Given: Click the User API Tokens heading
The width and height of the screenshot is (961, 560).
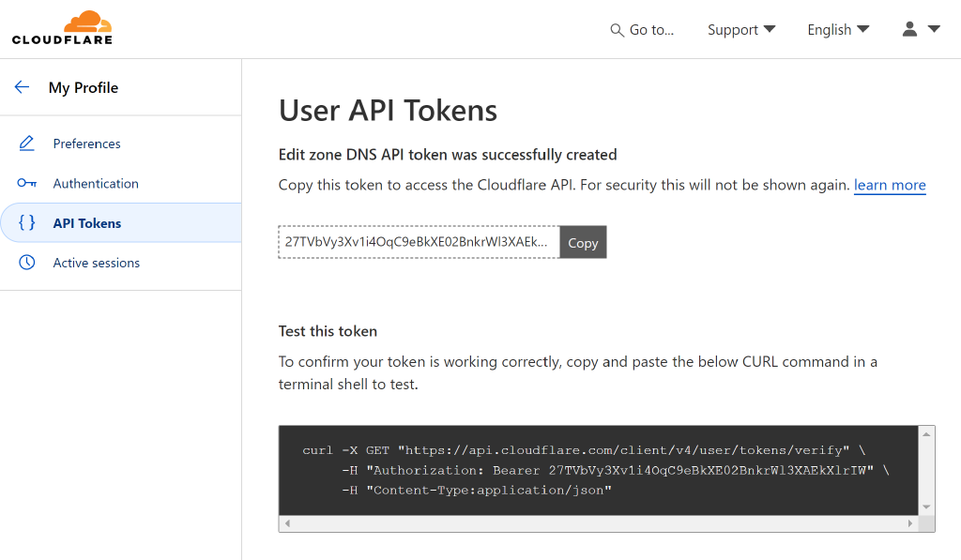Looking at the screenshot, I should click(x=388, y=111).
